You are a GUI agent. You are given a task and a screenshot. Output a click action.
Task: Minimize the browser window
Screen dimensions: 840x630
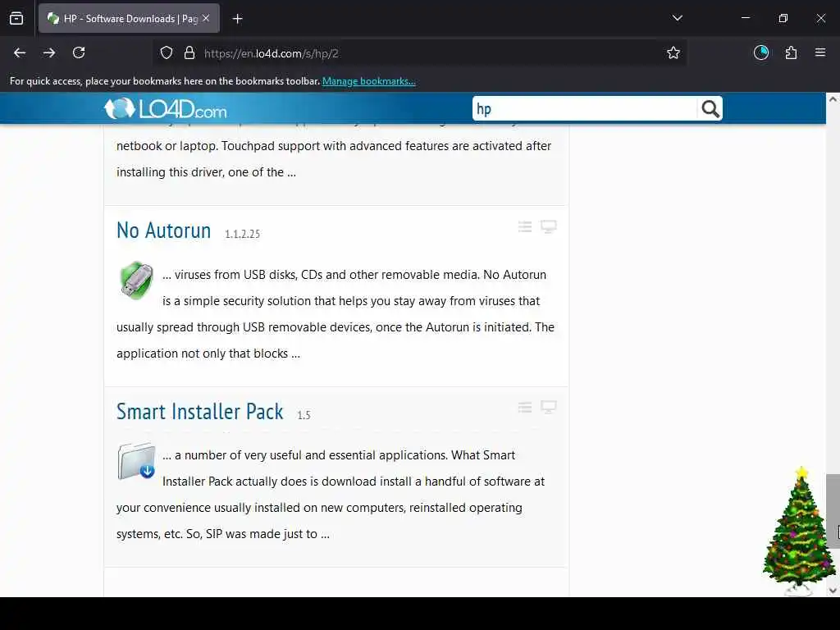pyautogui.click(x=745, y=18)
